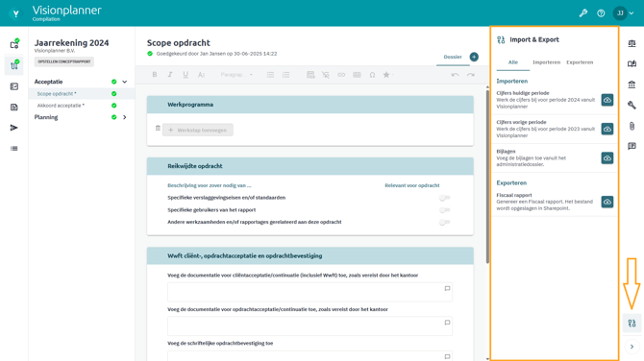
Task: Click the plus button next to Dossier
Action: point(474,57)
